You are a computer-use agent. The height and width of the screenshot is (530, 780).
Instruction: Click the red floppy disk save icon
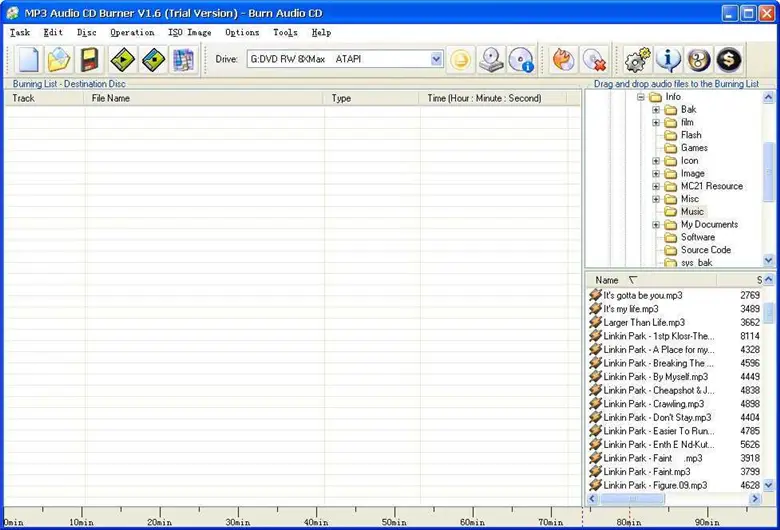pos(90,60)
